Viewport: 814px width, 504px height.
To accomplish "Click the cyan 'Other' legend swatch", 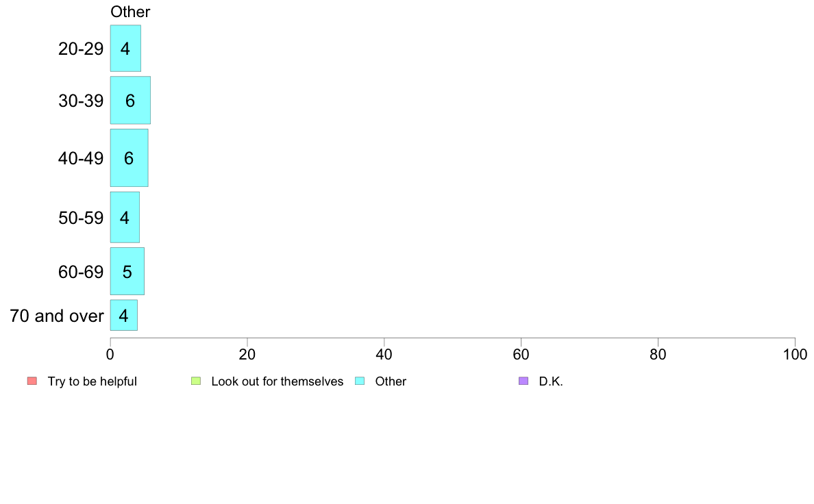I will 360,381.
